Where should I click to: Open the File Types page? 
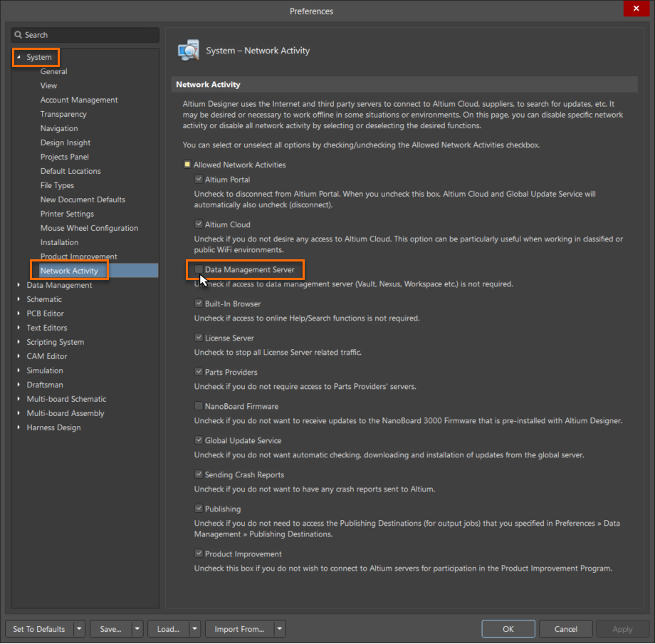tap(57, 185)
